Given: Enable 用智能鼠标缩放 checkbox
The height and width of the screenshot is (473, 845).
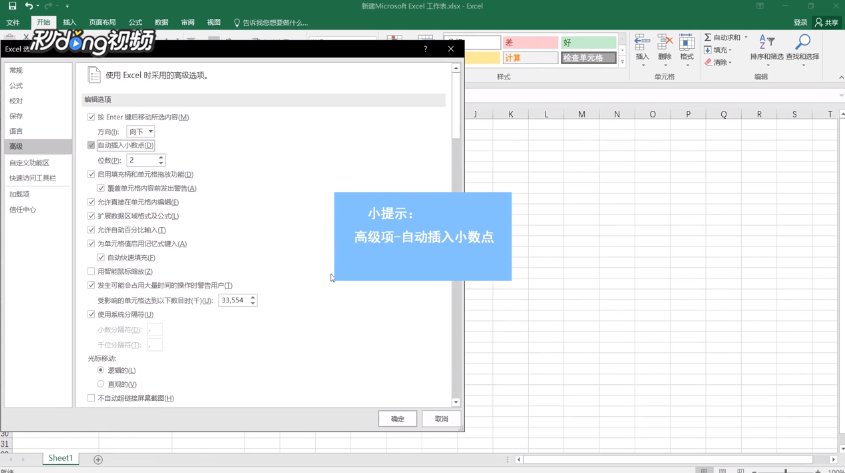Looking at the screenshot, I should coord(91,271).
